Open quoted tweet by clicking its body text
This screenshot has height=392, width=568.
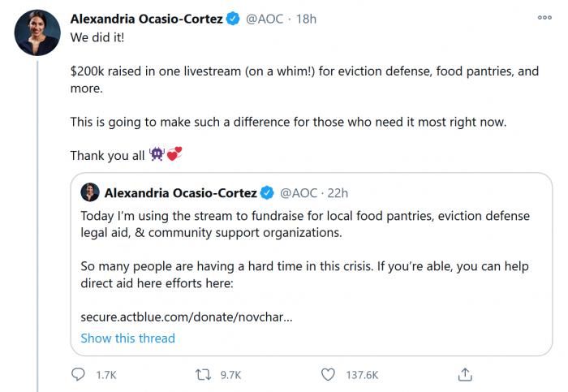click(304, 224)
